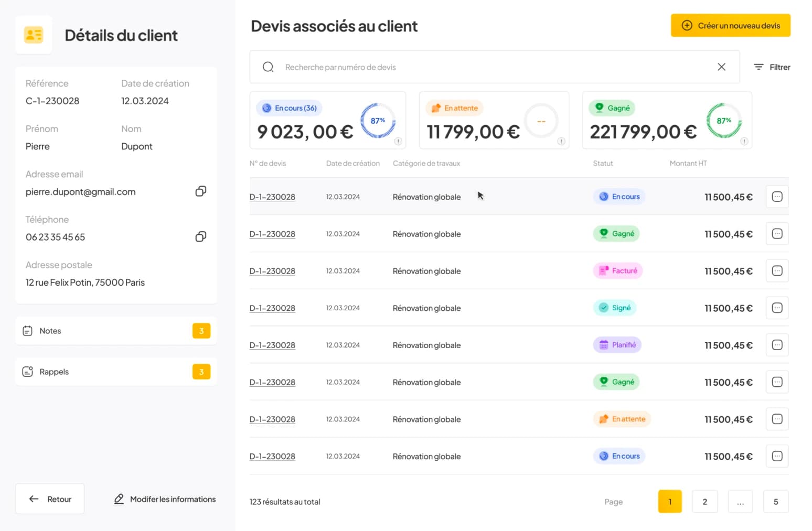Image resolution: width=812 pixels, height=531 pixels.
Task: Expand the Rappels section
Action: tap(116, 372)
